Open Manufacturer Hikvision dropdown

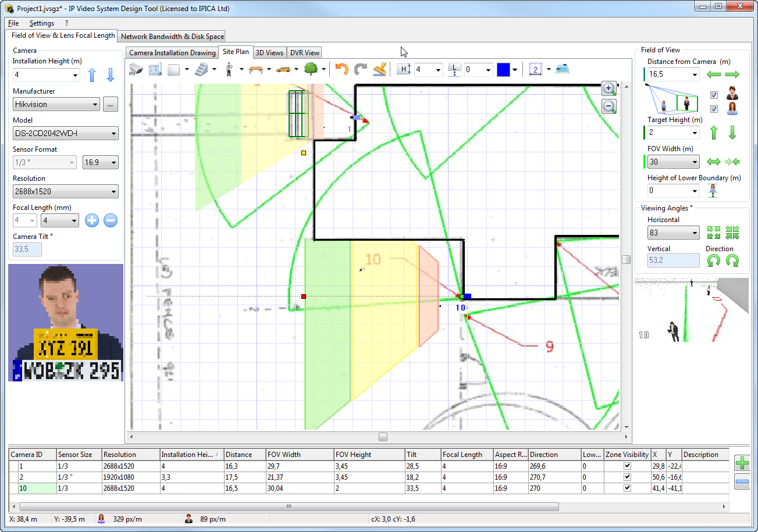click(95, 105)
